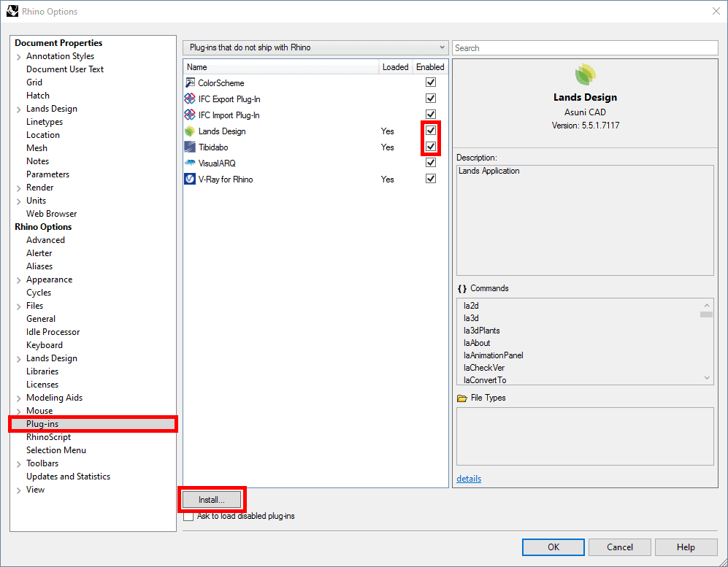The width and height of the screenshot is (728, 567).
Task: Click the ColorScheme plug-in icon
Action: click(190, 82)
